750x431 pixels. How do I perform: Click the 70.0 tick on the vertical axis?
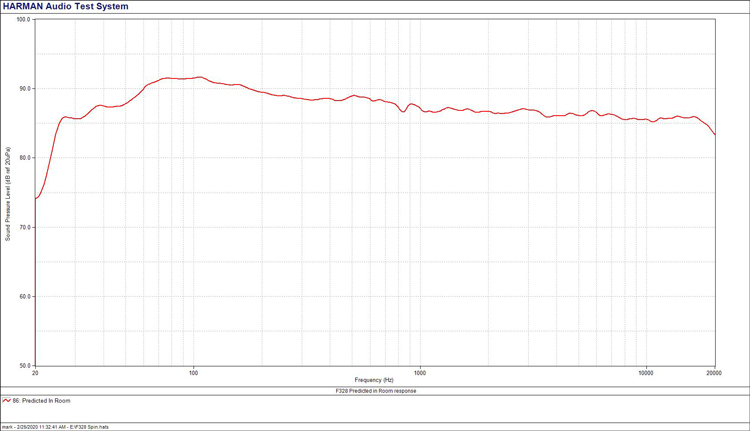pos(25,228)
